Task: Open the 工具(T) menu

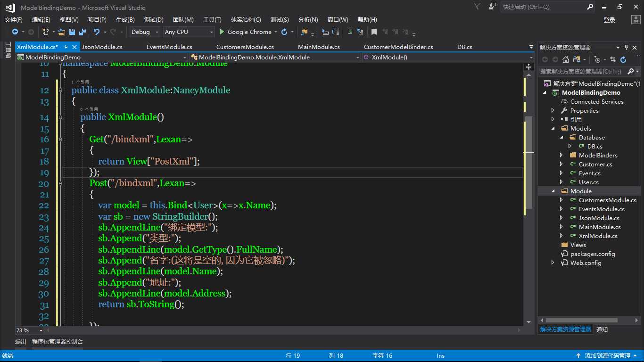Action: 212,19
